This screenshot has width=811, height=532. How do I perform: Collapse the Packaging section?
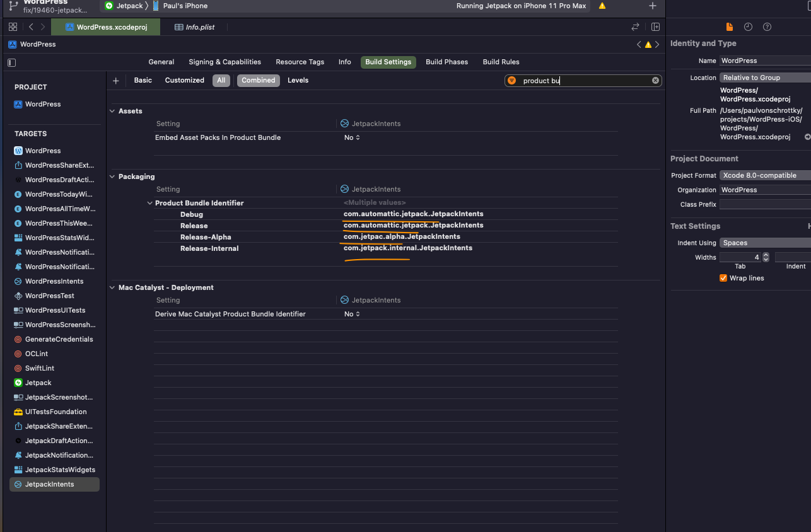[112, 176]
